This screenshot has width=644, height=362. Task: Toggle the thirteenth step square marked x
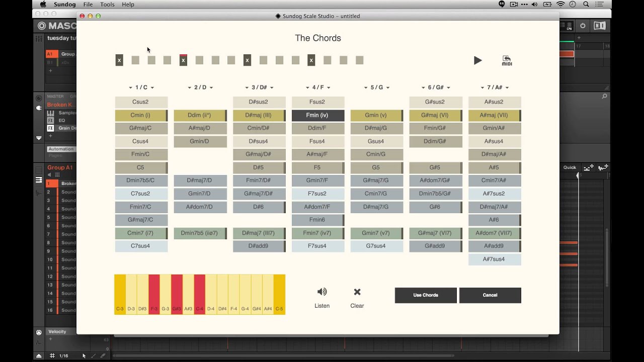pos(311,60)
